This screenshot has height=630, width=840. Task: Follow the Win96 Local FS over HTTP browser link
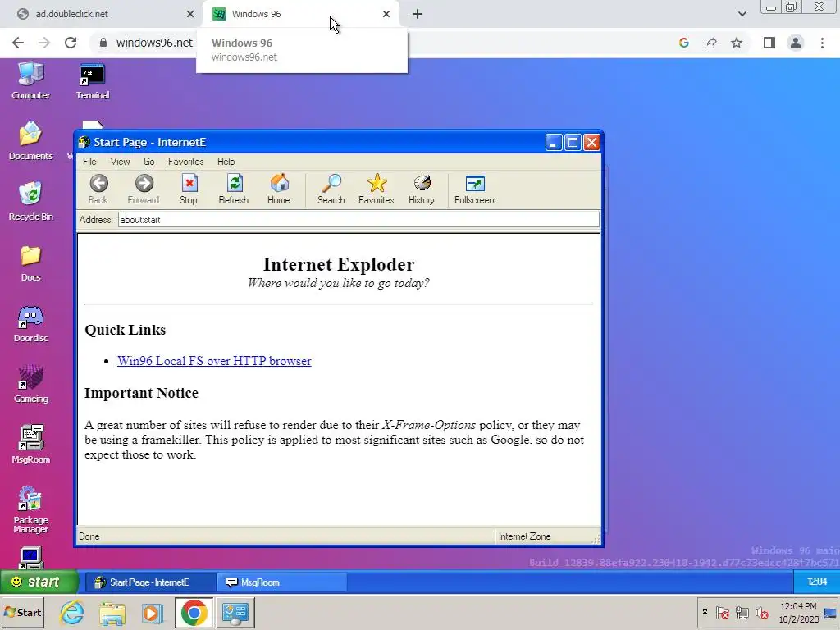pyautogui.click(x=214, y=361)
